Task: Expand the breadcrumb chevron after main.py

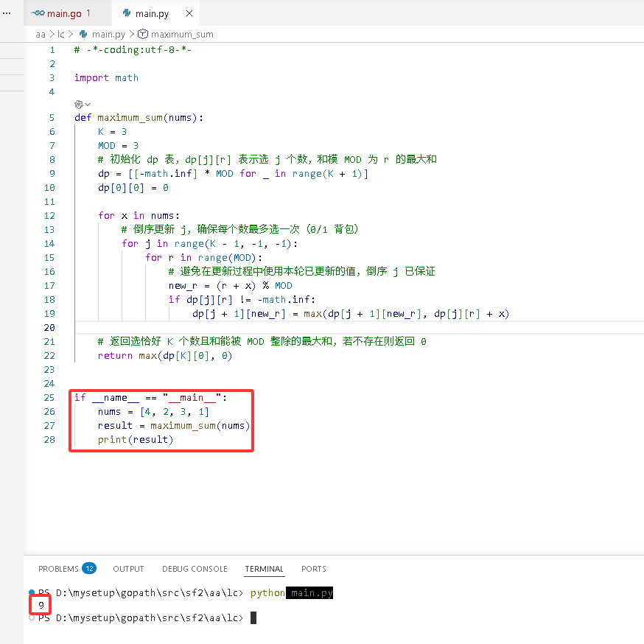Action: coord(131,34)
